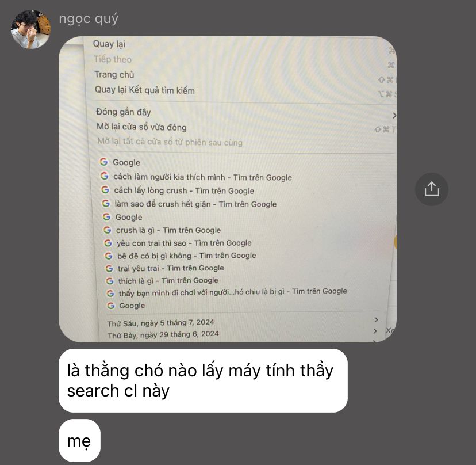This screenshot has height=465, width=476.
Task: Tap the sender name ngọc quý
Action: coord(89,19)
